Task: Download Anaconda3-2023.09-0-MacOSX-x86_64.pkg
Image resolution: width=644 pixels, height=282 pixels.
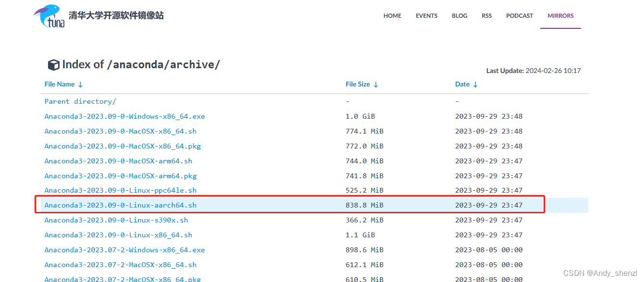Action: point(123,146)
